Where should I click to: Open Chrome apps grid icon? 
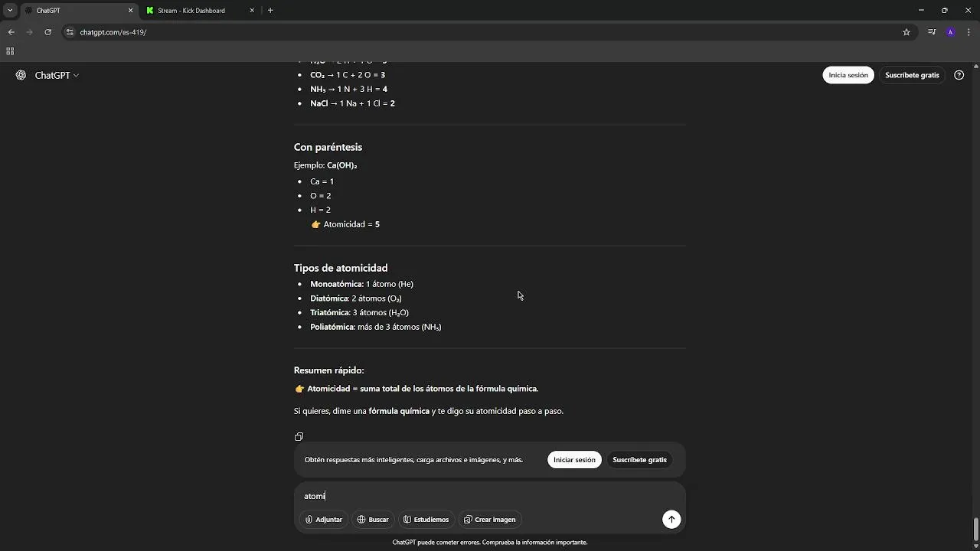pos(10,51)
